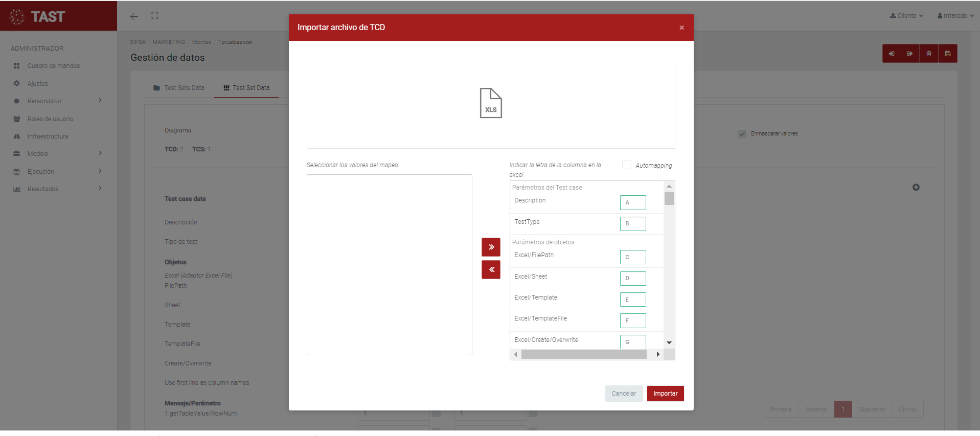The image size is (980, 436).
Task: Open the Cliente dropdown
Action: (x=906, y=16)
